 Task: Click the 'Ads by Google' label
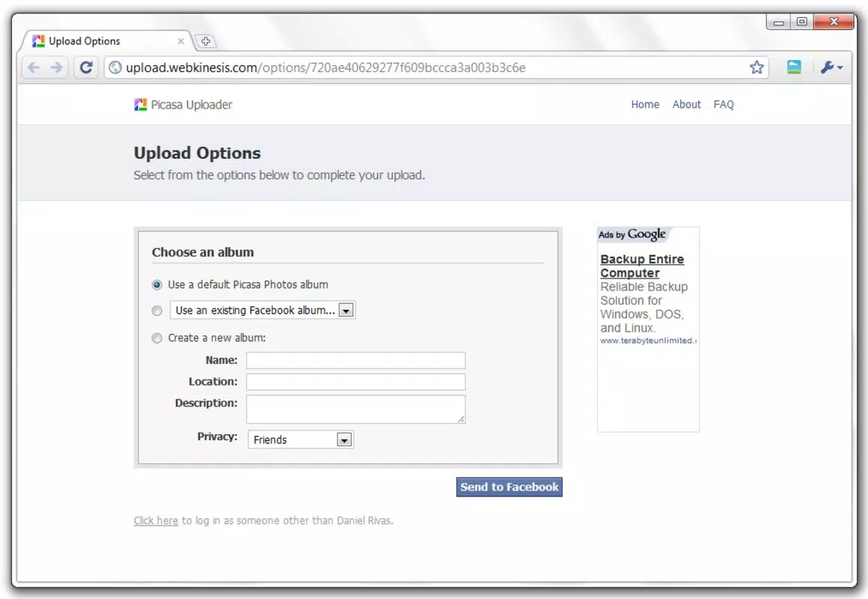coord(632,234)
